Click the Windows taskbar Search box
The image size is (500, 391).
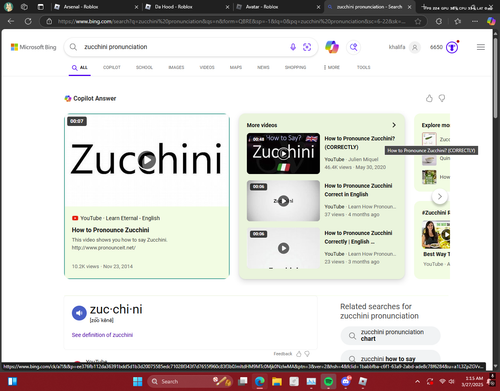189,381
